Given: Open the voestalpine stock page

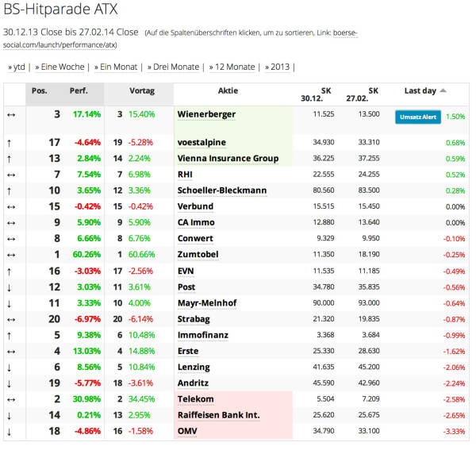Looking at the screenshot, I should (200, 142).
